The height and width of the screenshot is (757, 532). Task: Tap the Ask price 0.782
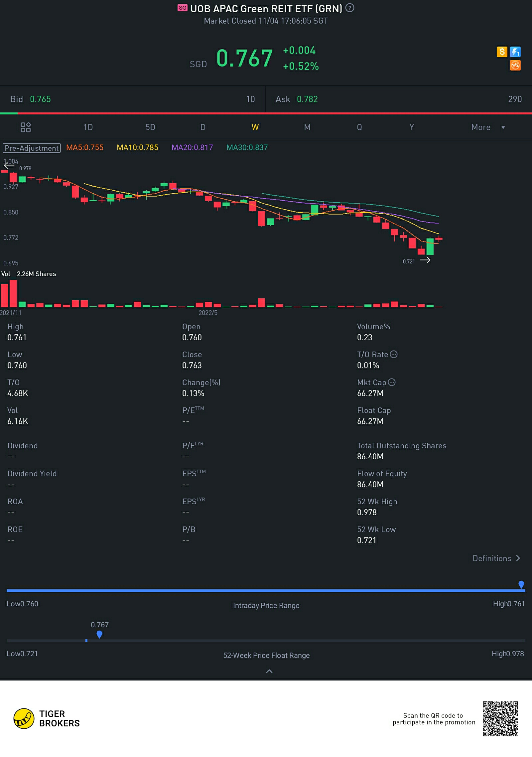(307, 99)
